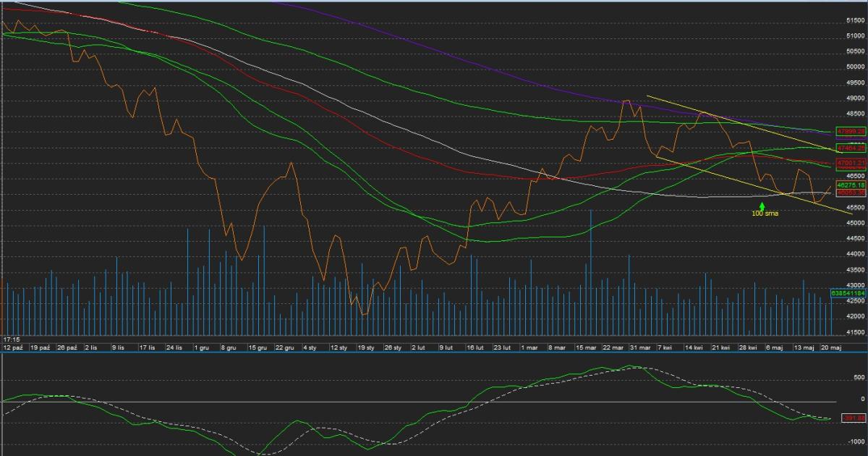The height and width of the screenshot is (456, 868).
Task: Click the 500 level on oscillator scale
Action: [x=858, y=377]
